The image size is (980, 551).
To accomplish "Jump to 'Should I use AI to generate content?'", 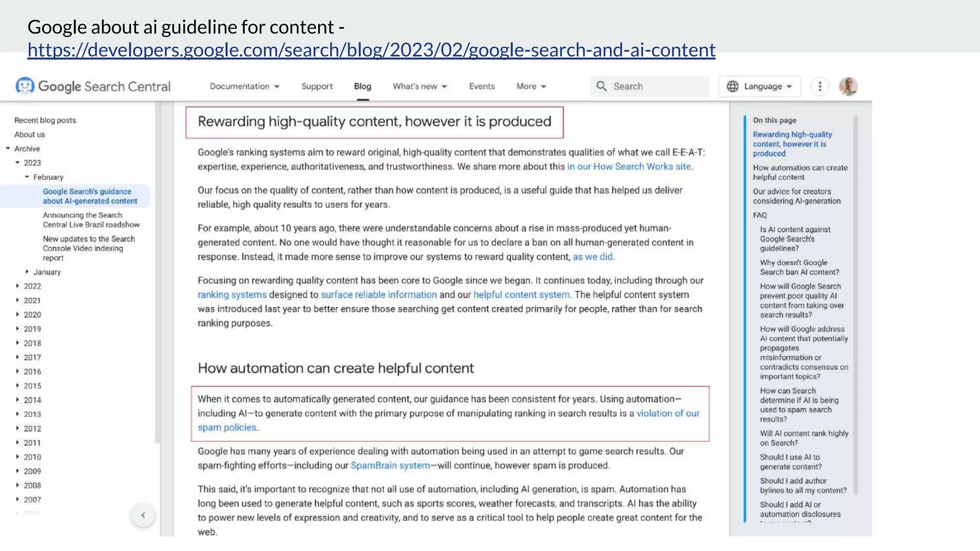I will [x=791, y=462].
